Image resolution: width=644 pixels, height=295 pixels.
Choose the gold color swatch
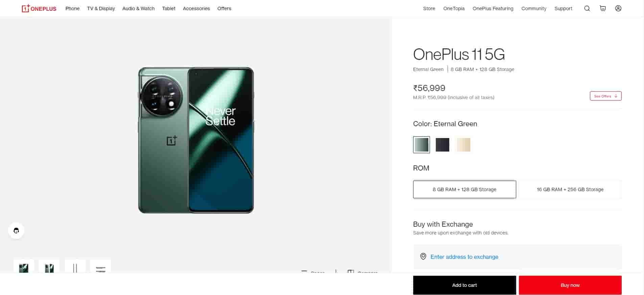[463, 145]
